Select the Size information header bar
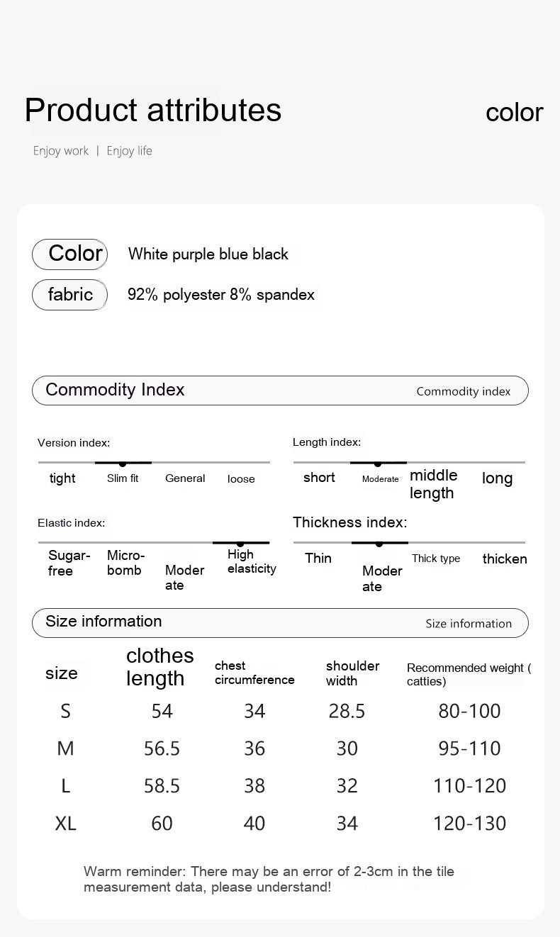560x937 pixels. [x=280, y=623]
